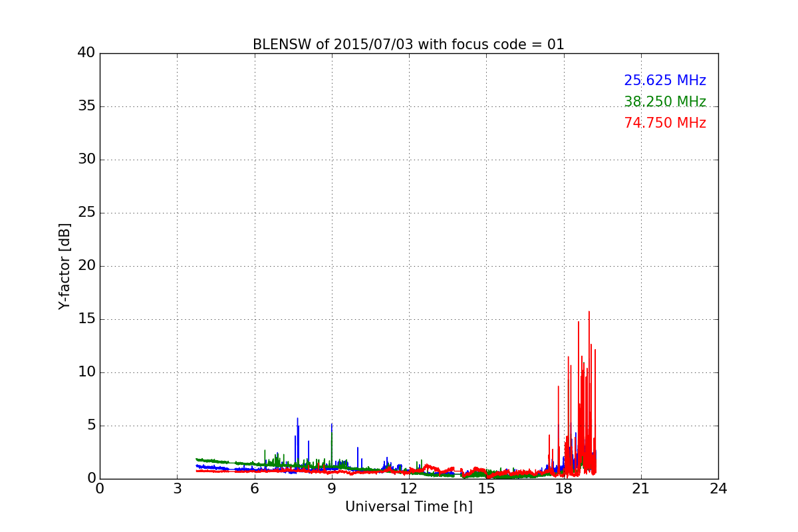
Task: Click the y-axis tick label 15
Action: (86, 319)
